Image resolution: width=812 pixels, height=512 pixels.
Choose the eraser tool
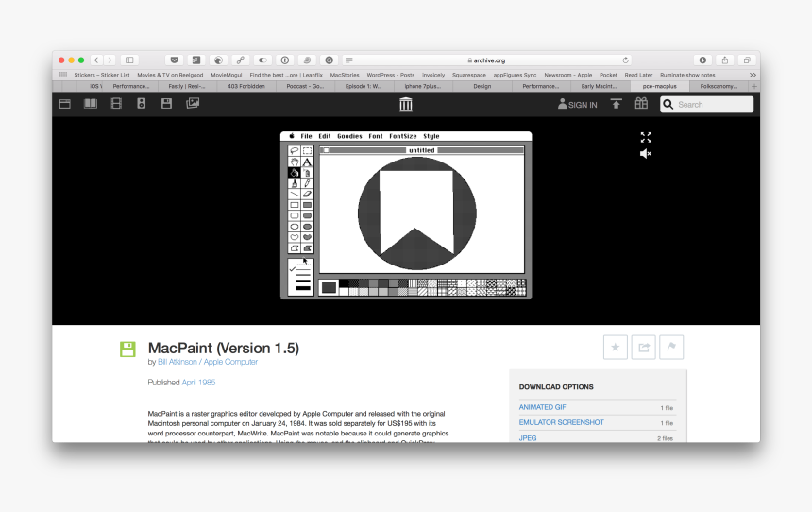point(307,194)
